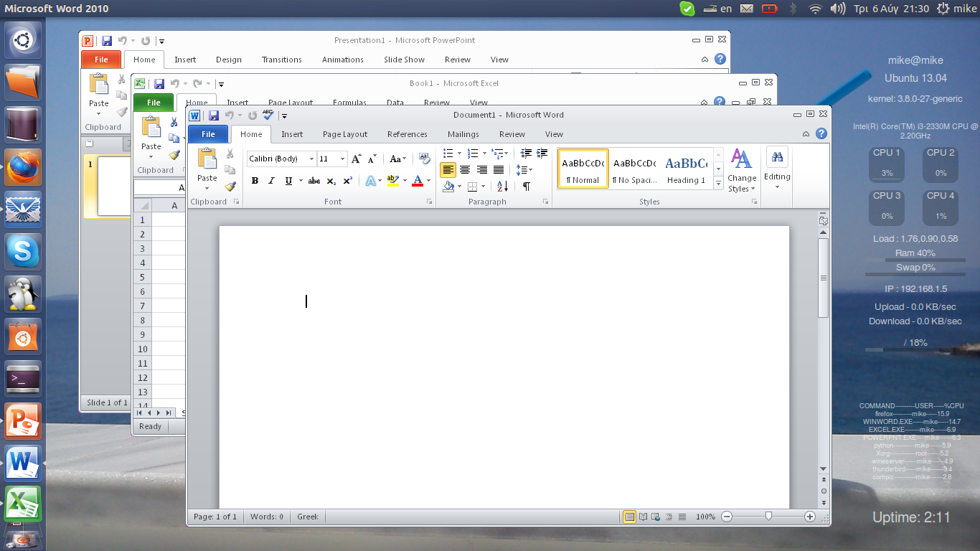Apply subscript in Word's Font group

[331, 182]
